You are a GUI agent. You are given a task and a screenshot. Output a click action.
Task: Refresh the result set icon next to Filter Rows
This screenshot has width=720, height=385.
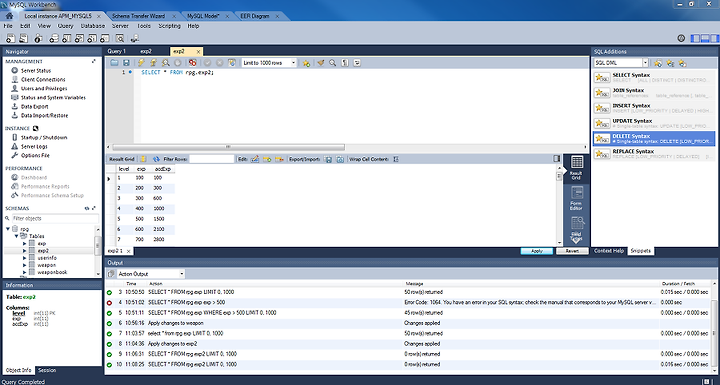point(156,159)
